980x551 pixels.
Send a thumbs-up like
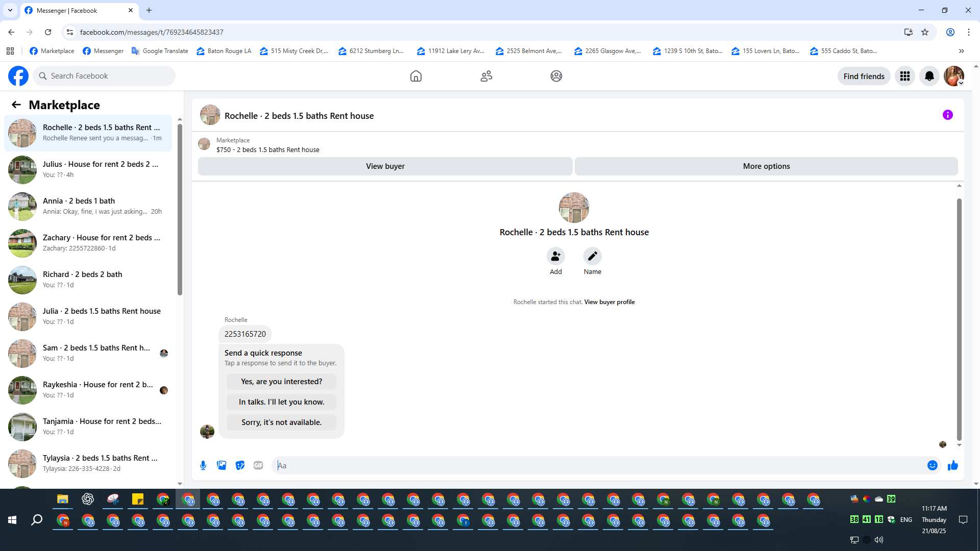952,465
